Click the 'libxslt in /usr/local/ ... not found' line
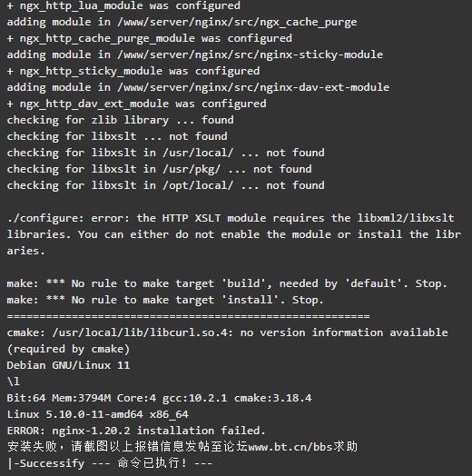Viewport: 472px width, 476px height. pyautogui.click(x=165, y=153)
